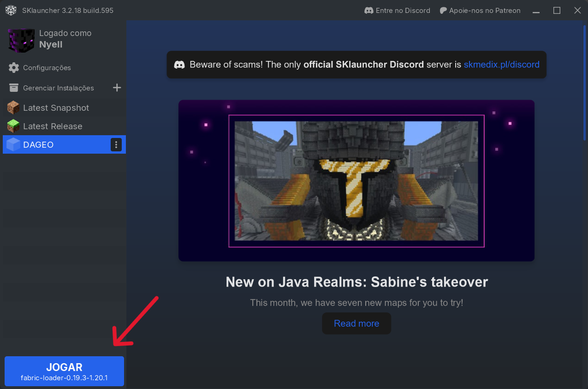Open the Discord icon in title bar
Image resolution: width=588 pixels, height=389 pixels.
(x=368, y=10)
